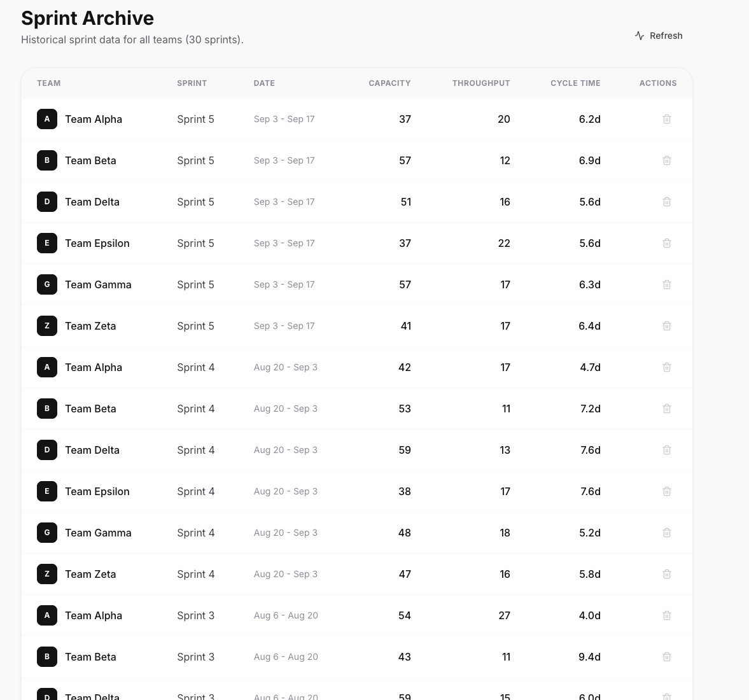The height and width of the screenshot is (700, 749).
Task: Click Team Delta name in Sprint 4 row
Action: (x=92, y=450)
